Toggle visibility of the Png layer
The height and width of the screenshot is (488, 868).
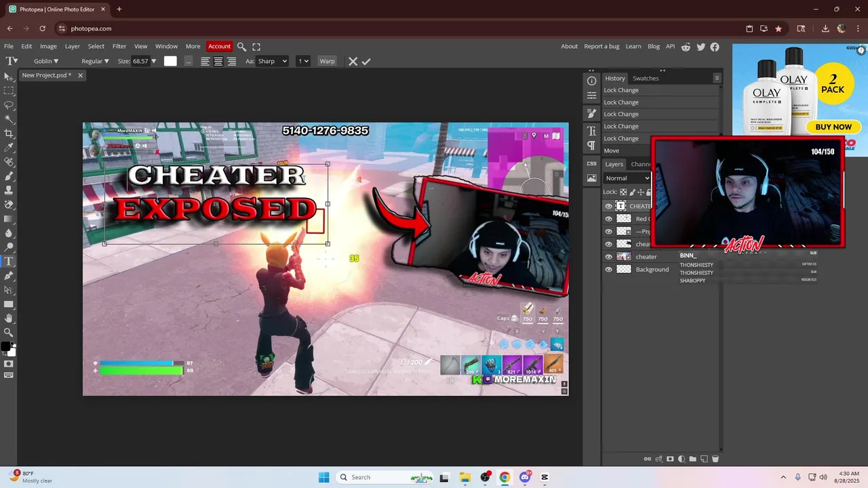tap(608, 231)
